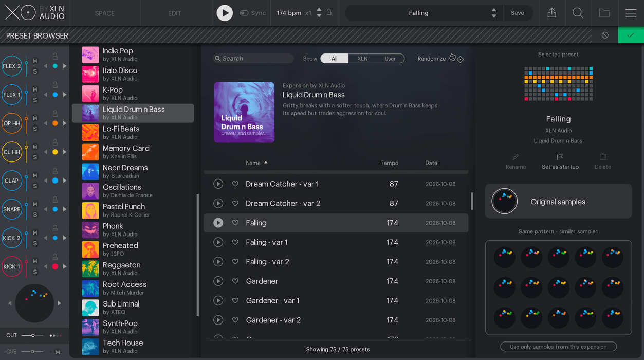The height and width of the screenshot is (360, 644).
Task: Show User presets filter
Action: 390,59
